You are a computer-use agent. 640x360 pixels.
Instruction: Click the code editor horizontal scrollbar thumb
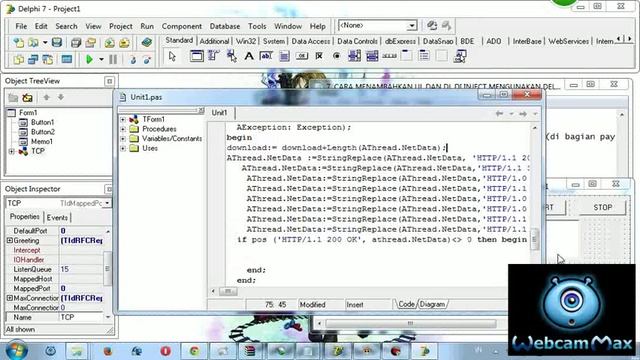click(228, 291)
